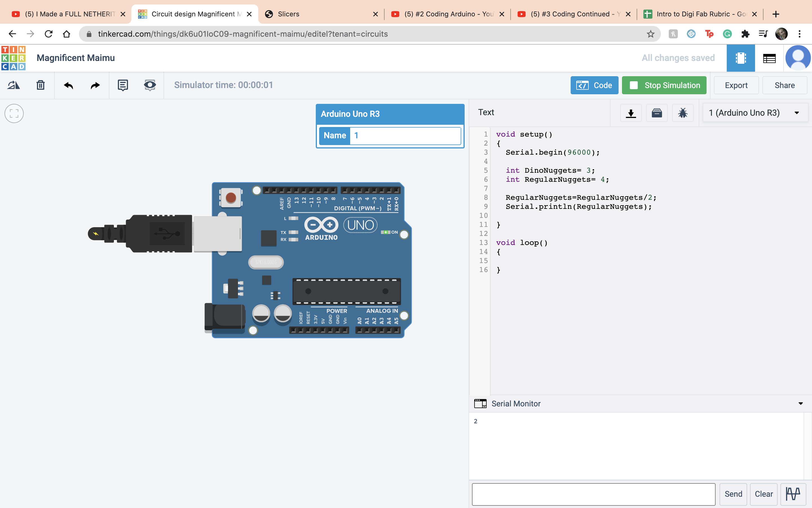Go back to the previous page
The width and height of the screenshot is (812, 508).
pos(12,34)
